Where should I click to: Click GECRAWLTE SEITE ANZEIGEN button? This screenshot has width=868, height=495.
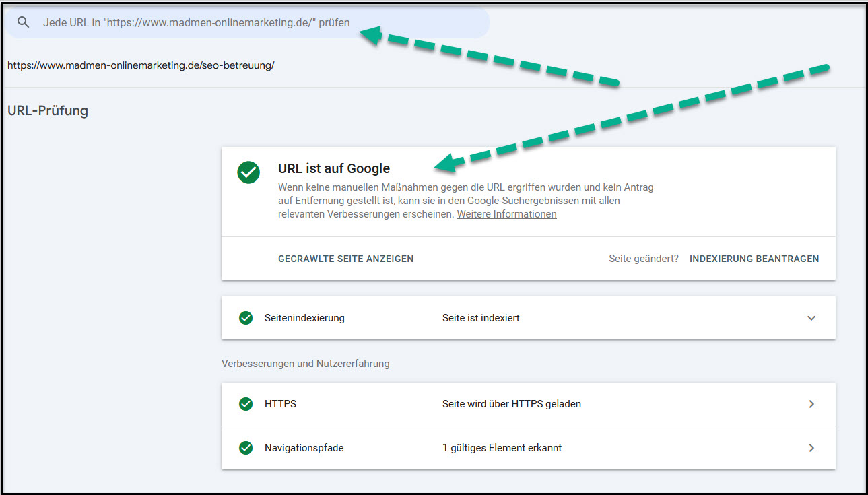[346, 259]
